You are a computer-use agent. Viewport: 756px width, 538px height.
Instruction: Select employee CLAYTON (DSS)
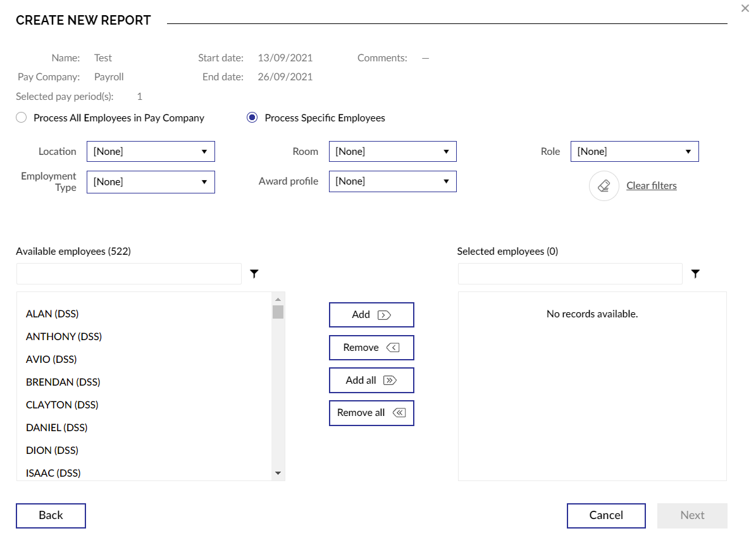click(x=62, y=405)
